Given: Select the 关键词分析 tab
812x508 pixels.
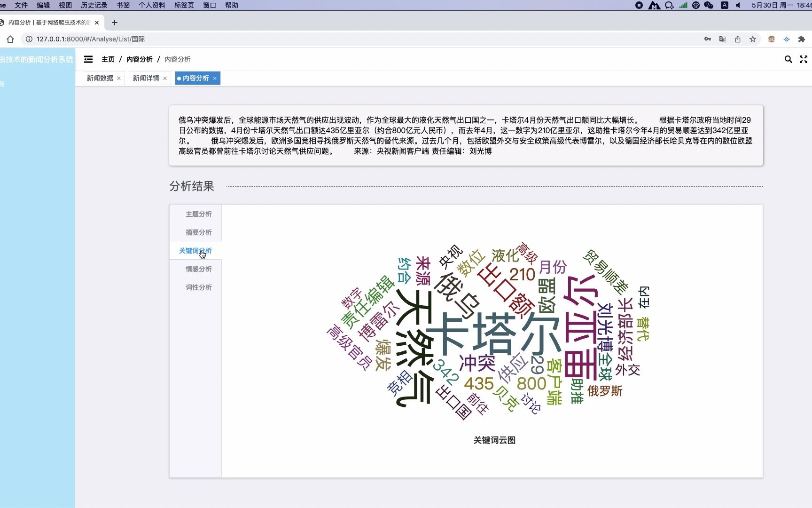Looking at the screenshot, I should 195,251.
